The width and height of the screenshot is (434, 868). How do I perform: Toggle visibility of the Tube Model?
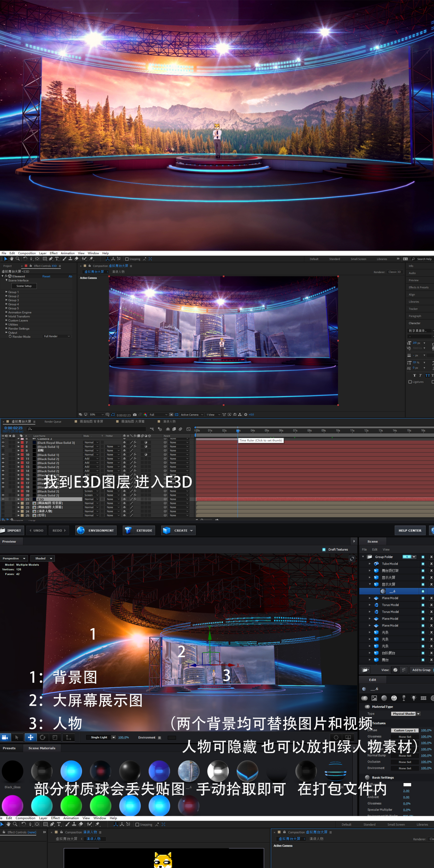click(423, 564)
